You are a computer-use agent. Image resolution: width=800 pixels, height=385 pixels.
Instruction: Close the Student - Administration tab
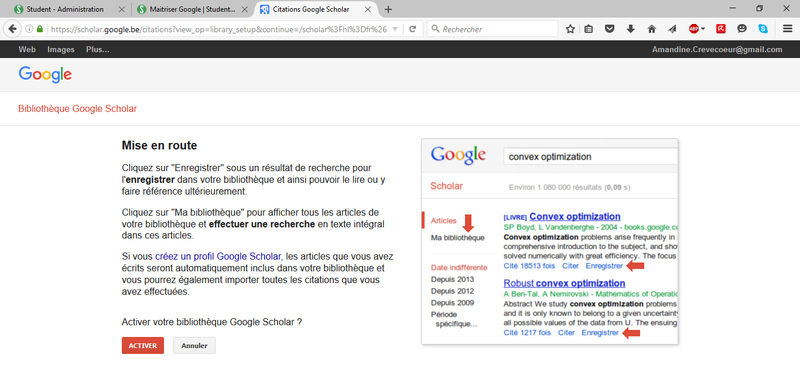click(121, 9)
